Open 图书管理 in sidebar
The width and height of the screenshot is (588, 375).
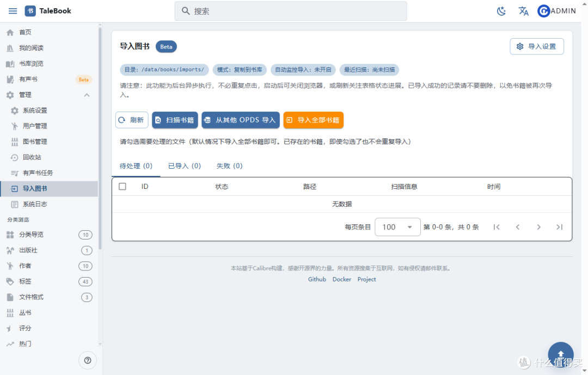[49, 142]
